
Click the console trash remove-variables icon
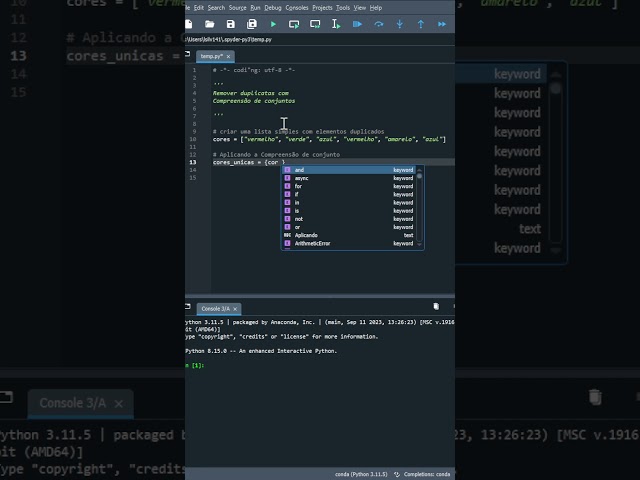436,307
